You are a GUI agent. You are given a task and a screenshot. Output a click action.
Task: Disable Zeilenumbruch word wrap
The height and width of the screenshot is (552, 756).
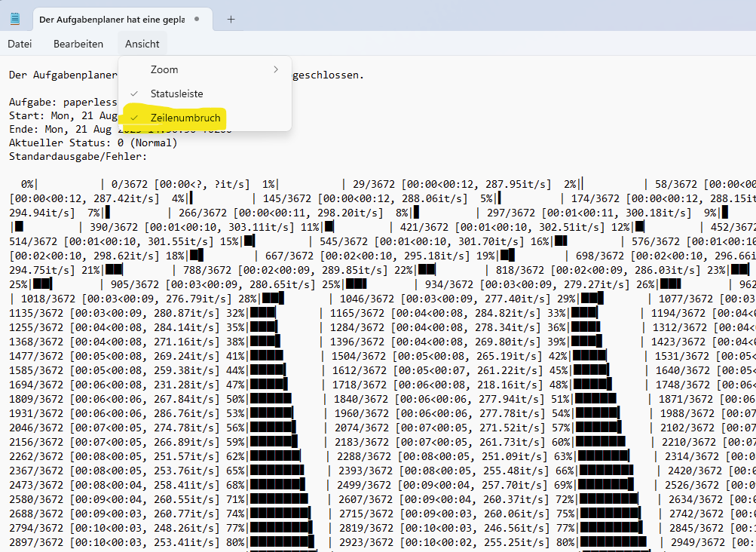coord(185,118)
